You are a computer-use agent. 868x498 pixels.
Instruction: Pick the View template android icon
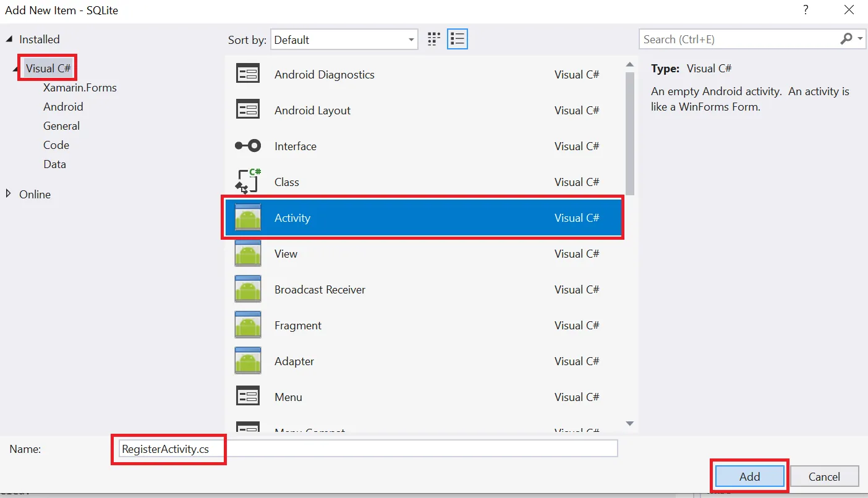[248, 253]
